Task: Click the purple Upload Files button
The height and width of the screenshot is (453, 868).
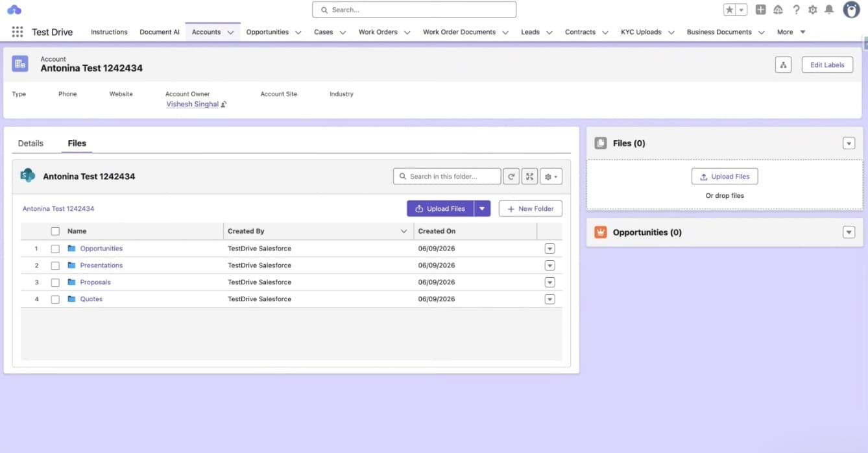Action: click(x=440, y=208)
